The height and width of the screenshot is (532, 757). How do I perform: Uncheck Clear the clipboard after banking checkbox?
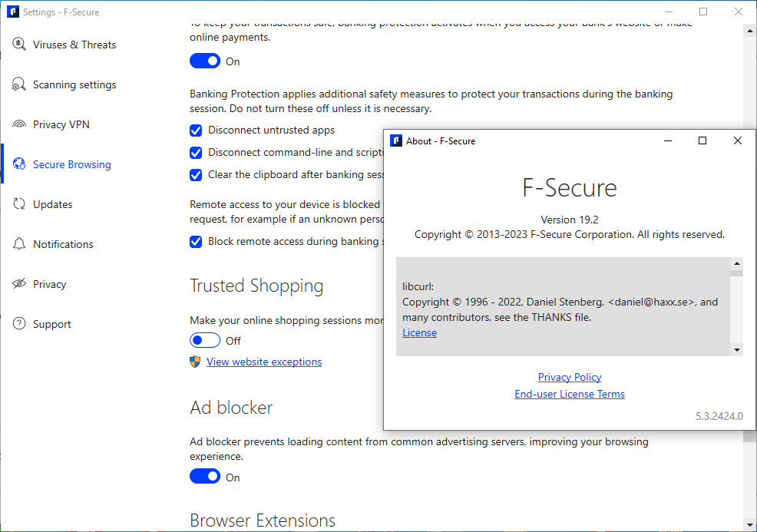pos(196,175)
